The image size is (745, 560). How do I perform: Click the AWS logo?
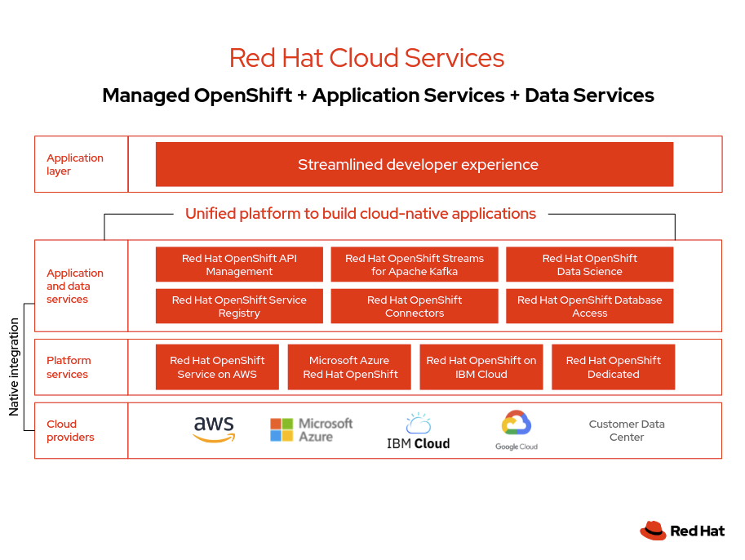(214, 429)
